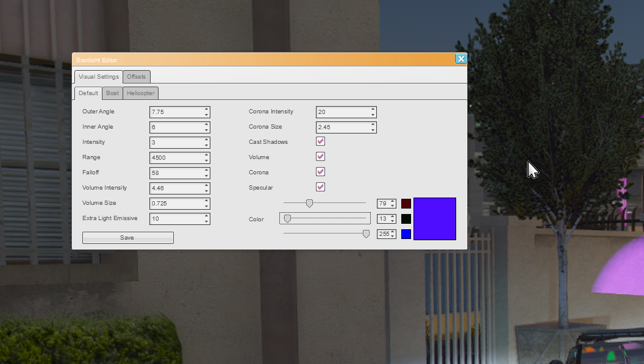644x364 pixels.
Task: Click the dark red color swatch
Action: pyautogui.click(x=406, y=204)
